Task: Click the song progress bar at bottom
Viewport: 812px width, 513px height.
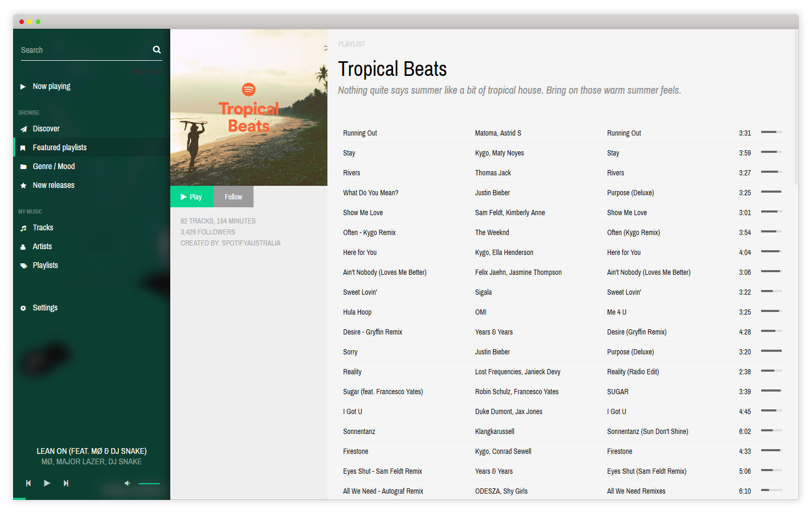Action: (x=92, y=499)
